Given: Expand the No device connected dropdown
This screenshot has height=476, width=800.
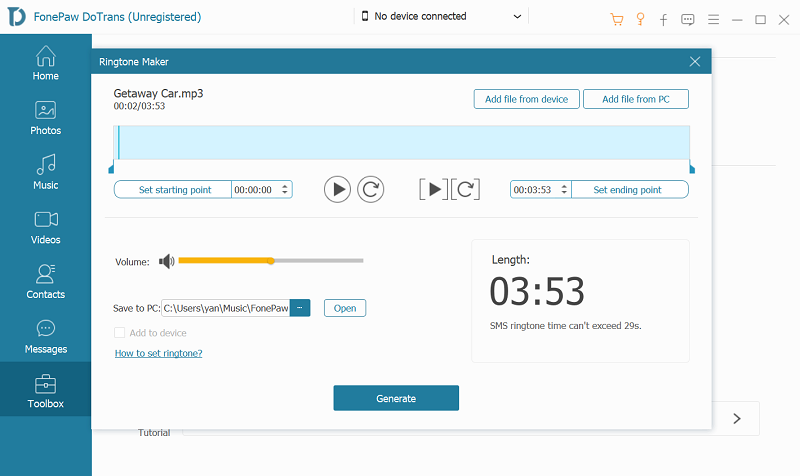Looking at the screenshot, I should pyautogui.click(x=517, y=17).
